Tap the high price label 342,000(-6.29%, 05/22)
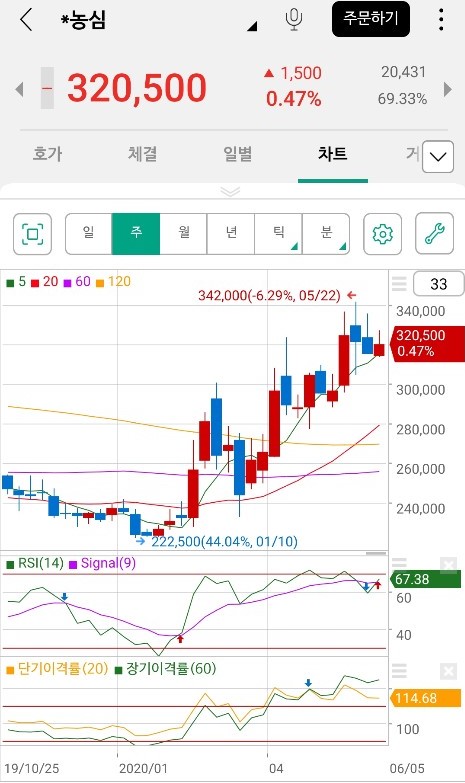 point(269,296)
